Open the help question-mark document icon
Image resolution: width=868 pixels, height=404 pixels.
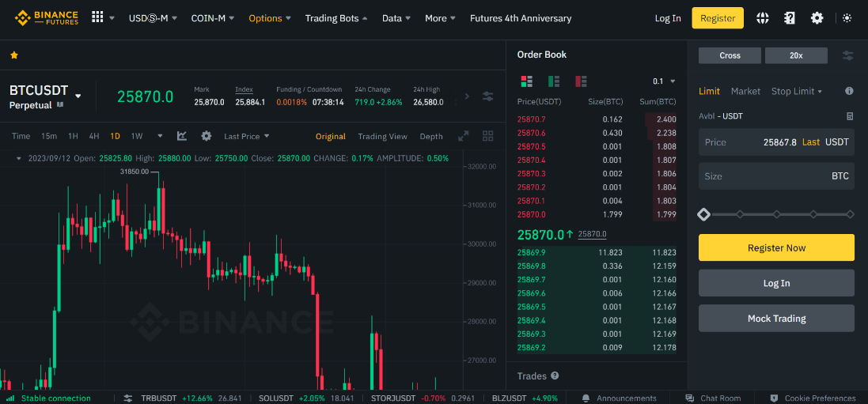tap(790, 18)
